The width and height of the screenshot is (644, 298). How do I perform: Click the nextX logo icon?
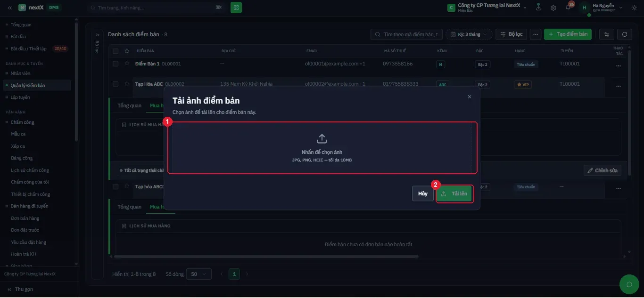point(22,8)
